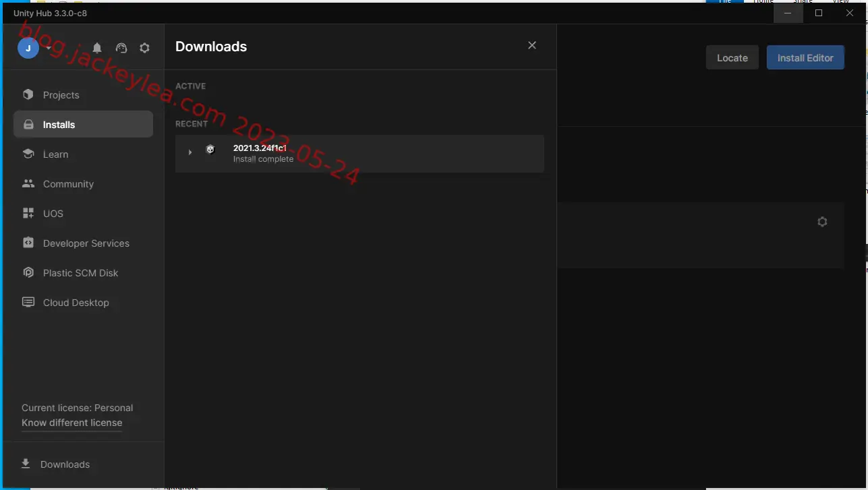Open Hub preferences gear icon
This screenshot has height=490, width=868.
(144, 48)
